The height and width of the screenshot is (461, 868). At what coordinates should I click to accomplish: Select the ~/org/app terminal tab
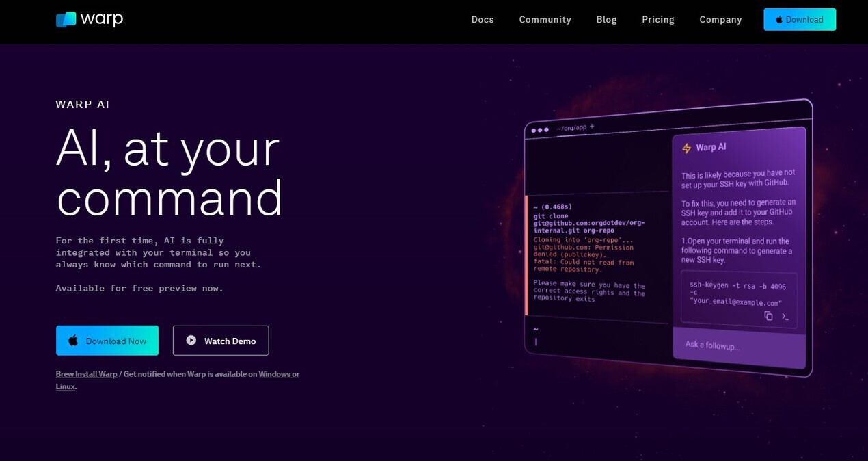tap(571, 128)
